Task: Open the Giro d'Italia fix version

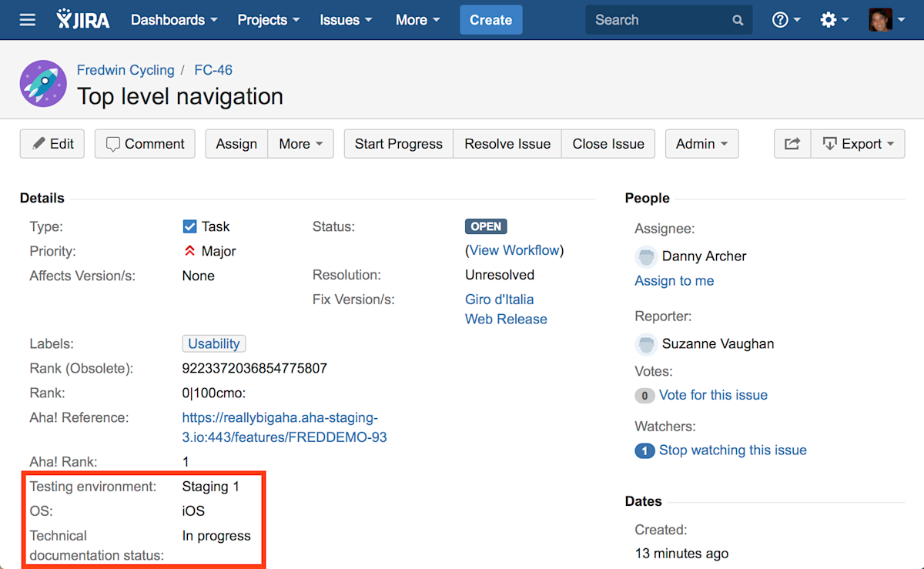Action: point(500,300)
